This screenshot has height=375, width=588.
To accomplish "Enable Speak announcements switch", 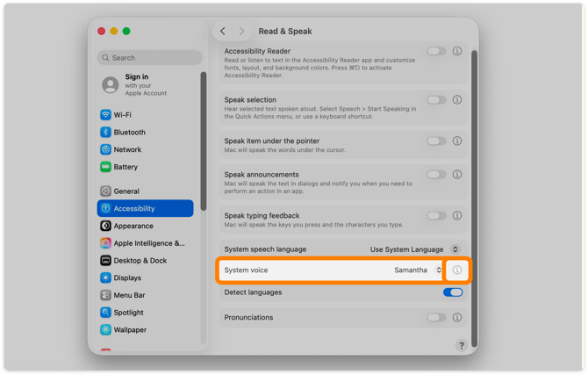I will click(x=436, y=175).
